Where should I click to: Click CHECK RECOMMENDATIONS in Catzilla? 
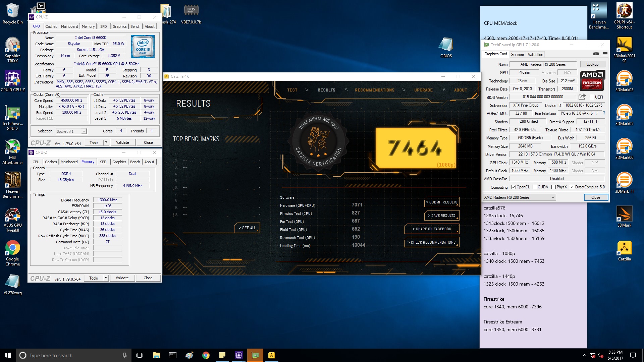click(432, 242)
